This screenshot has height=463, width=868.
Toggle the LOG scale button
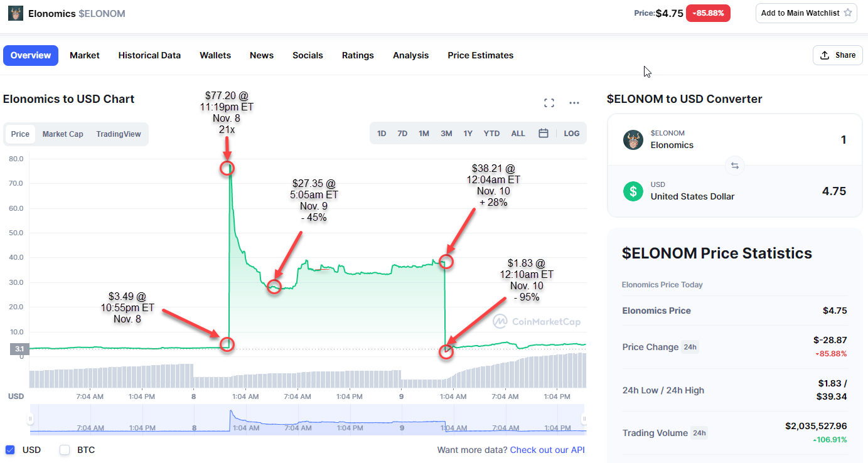click(572, 134)
